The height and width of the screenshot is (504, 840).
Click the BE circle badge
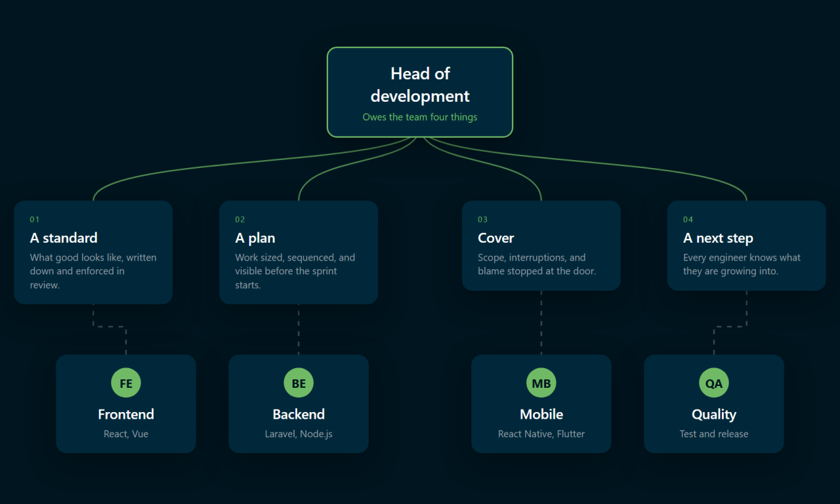click(299, 383)
